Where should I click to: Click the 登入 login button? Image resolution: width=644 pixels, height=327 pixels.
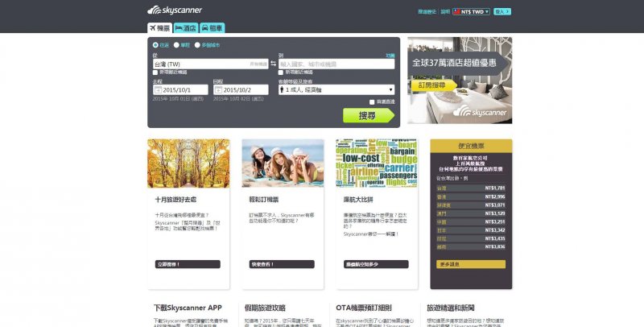[x=502, y=11]
